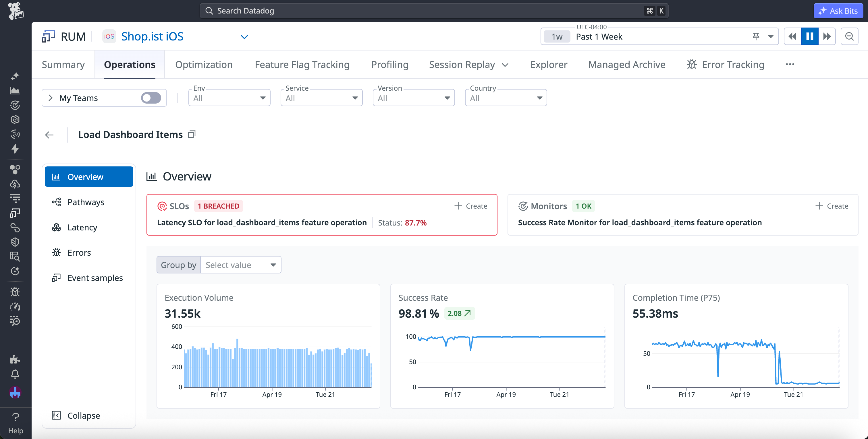This screenshot has height=439, width=868.
Task: Open Dashboards area-chart icon in sidebar
Action: [15, 91]
